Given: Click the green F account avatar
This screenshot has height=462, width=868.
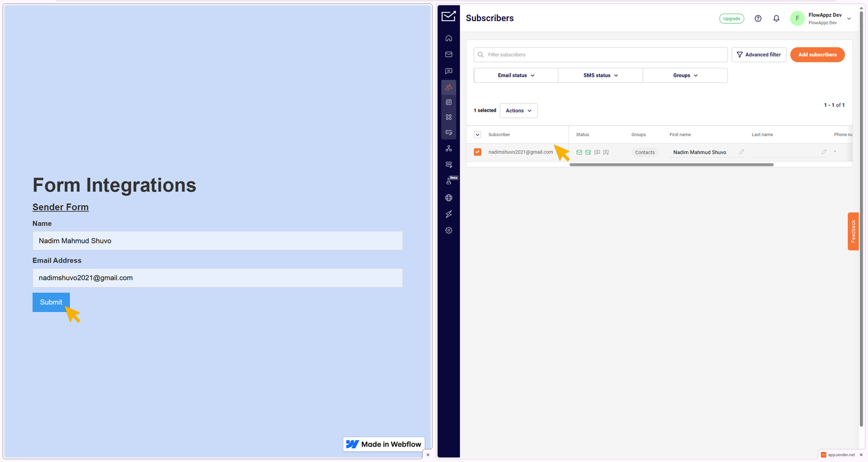Looking at the screenshot, I should (797, 18).
